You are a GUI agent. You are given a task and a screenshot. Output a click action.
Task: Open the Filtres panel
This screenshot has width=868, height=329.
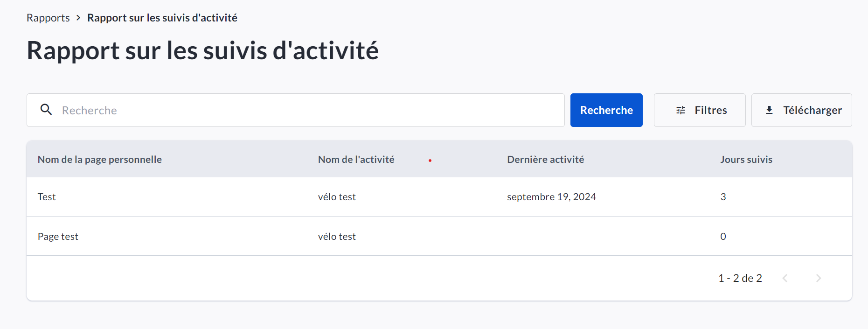[700, 110]
